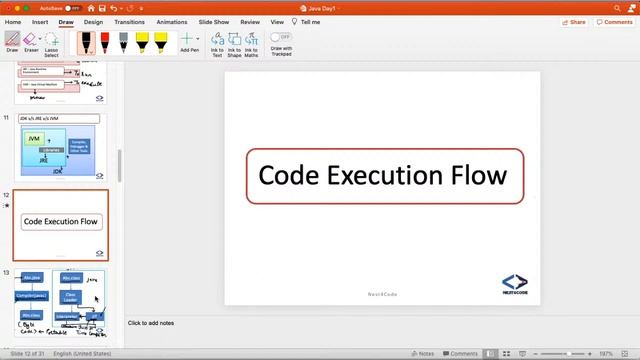This screenshot has width=640, height=360.
Task: Redo the last action
Action: pos(130,8)
